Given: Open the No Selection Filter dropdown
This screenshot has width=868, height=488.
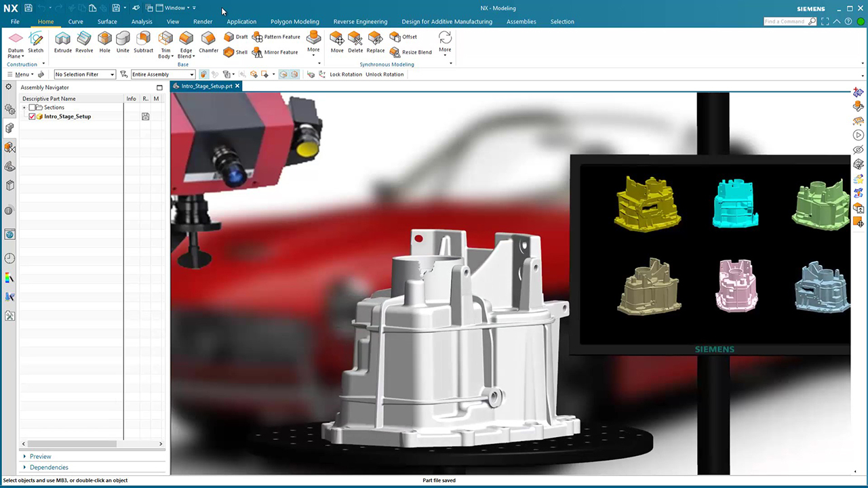Looking at the screenshot, I should click(x=85, y=75).
